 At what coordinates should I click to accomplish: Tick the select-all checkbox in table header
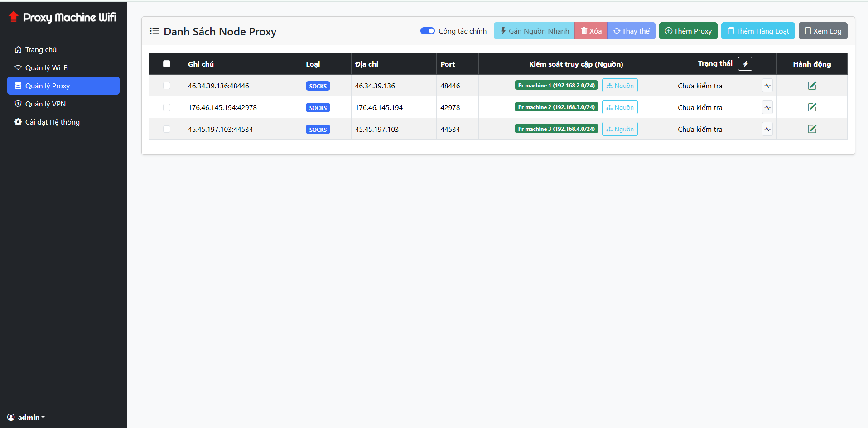[x=167, y=64]
